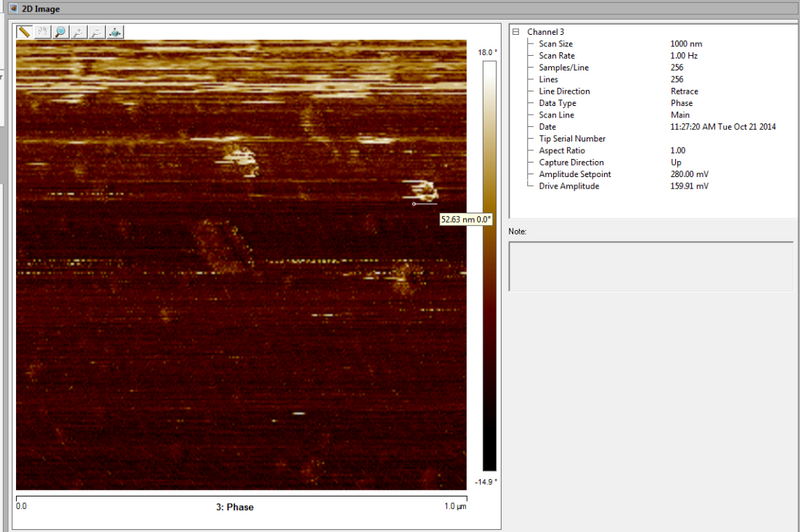Select the Channel 3 tree label

[x=546, y=32]
